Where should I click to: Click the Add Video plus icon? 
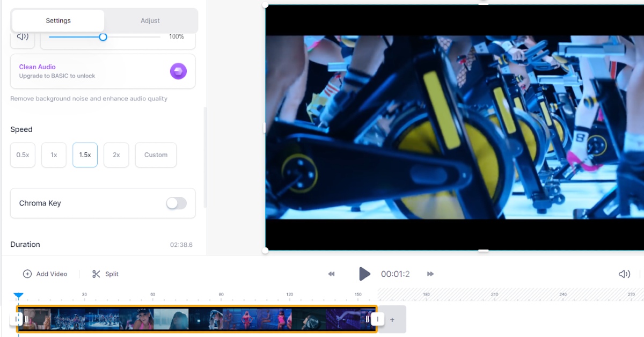point(27,274)
